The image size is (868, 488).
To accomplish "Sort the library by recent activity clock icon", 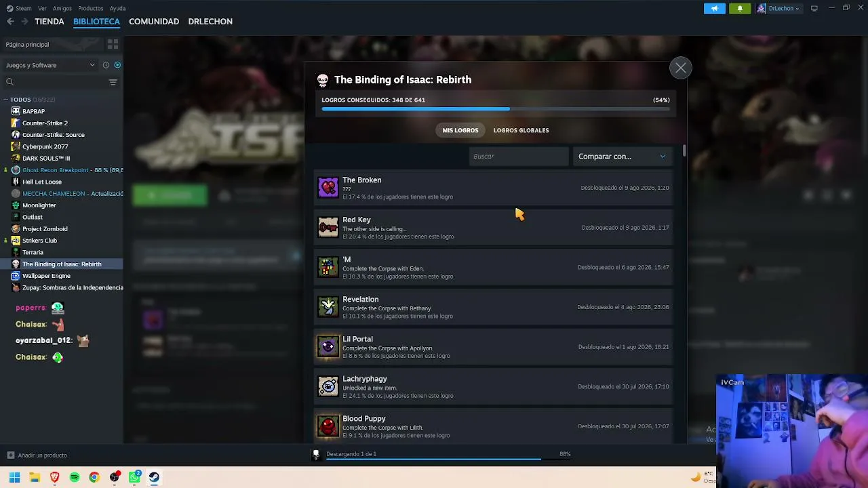I will (106, 65).
